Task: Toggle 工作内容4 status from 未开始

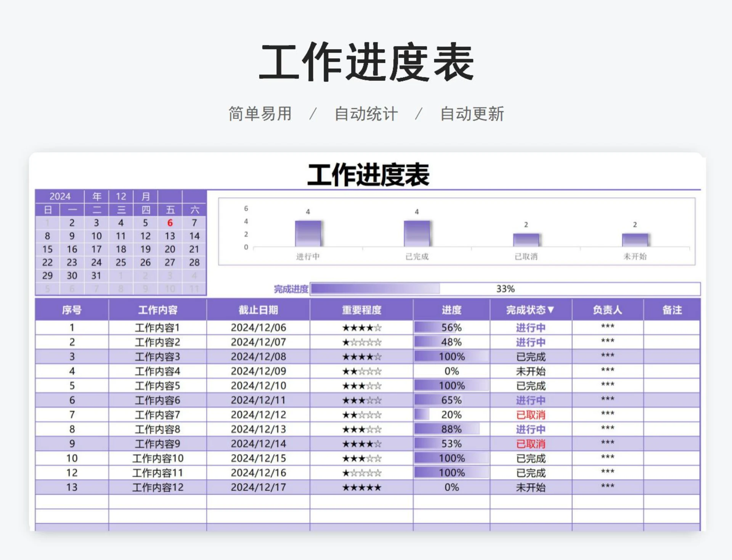Action: [x=531, y=371]
